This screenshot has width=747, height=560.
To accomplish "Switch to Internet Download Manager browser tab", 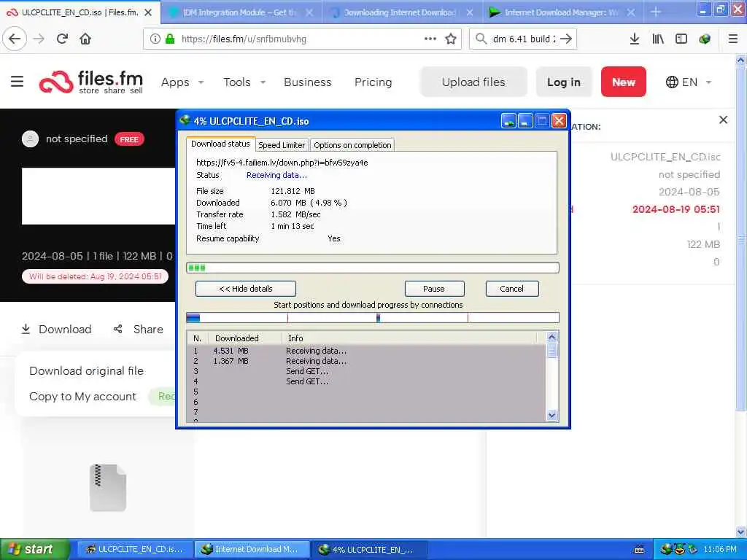I will (561, 12).
